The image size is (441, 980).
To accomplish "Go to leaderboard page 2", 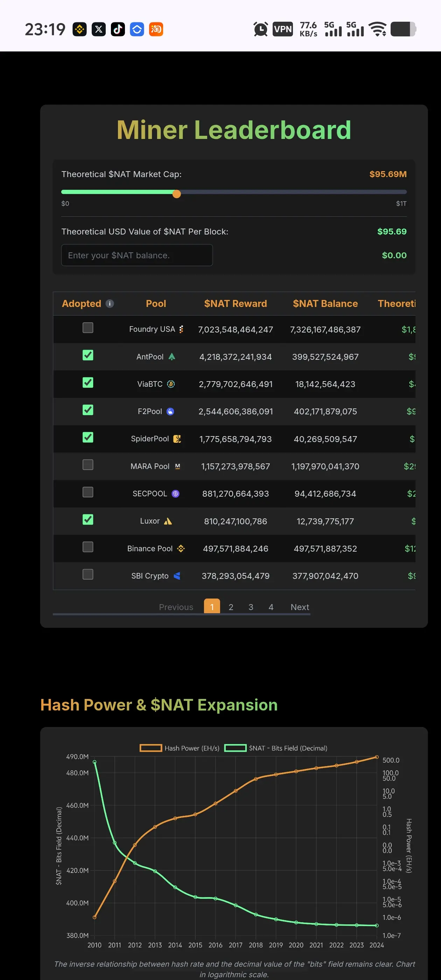I will point(231,607).
